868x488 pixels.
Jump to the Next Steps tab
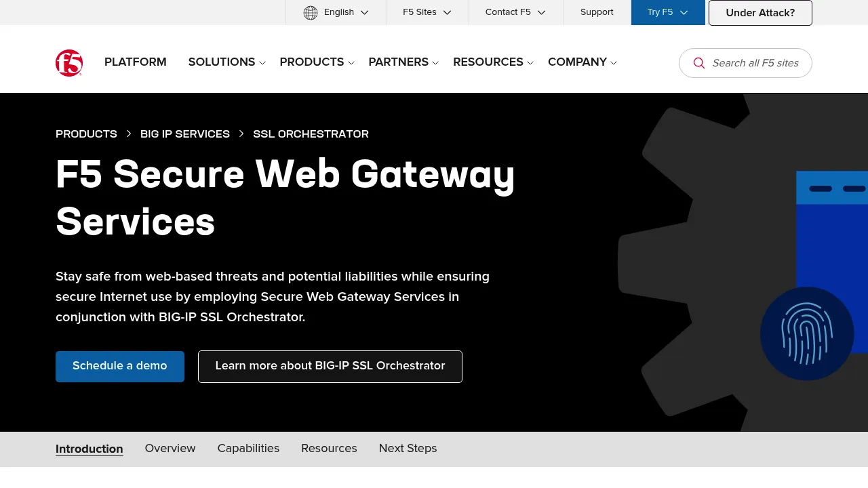coord(408,449)
